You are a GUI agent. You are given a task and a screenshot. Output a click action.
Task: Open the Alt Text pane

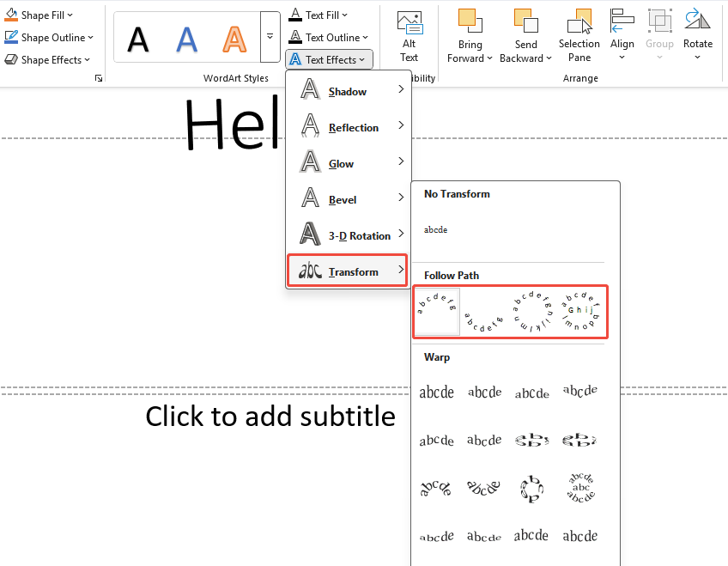409,34
